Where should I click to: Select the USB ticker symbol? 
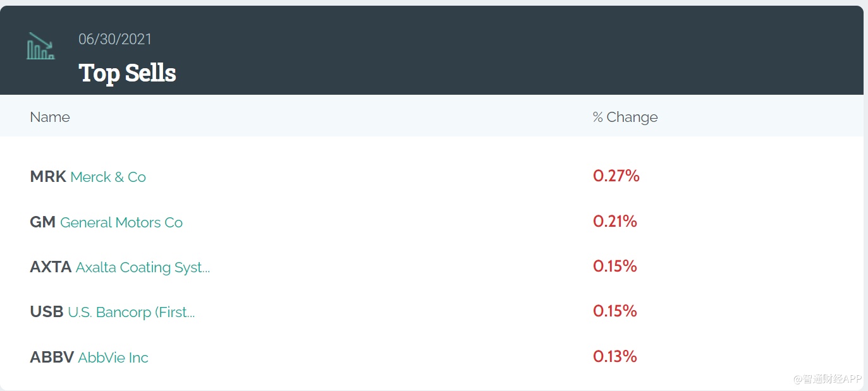click(x=47, y=312)
